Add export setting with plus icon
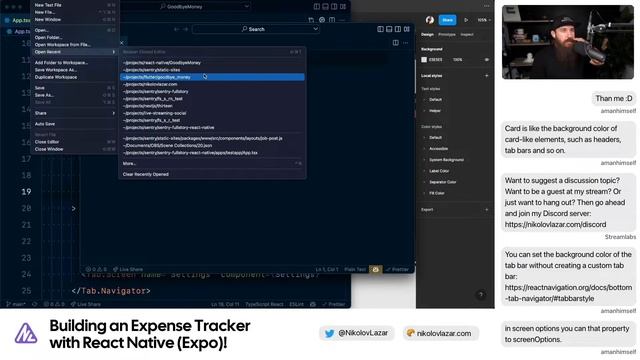 tap(487, 209)
